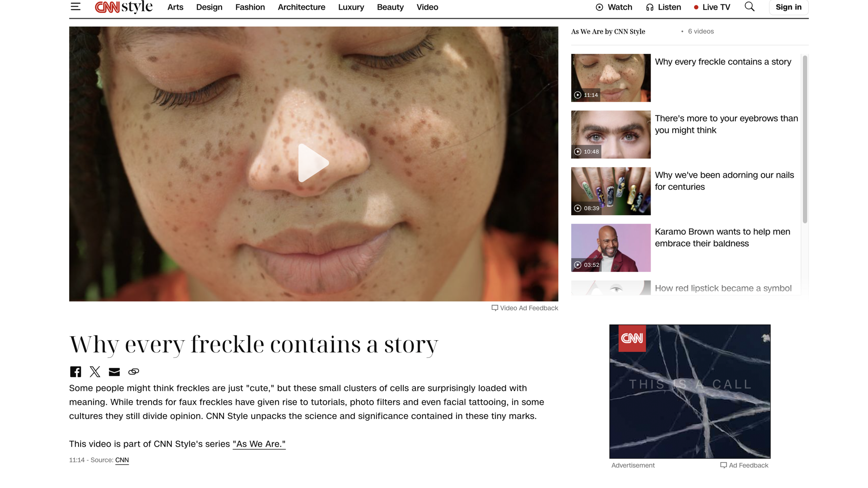Open the Architecture section
Screen dimensions: 868x488
point(301,7)
